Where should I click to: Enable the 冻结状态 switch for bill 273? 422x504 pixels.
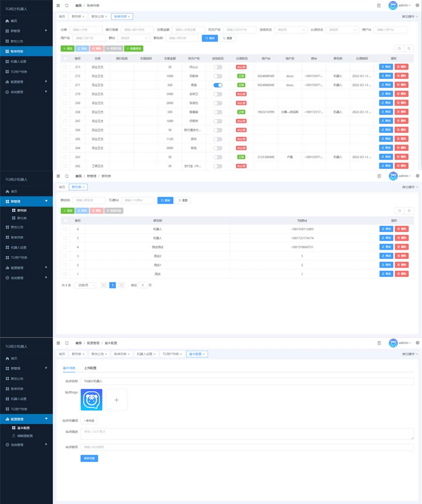click(218, 67)
